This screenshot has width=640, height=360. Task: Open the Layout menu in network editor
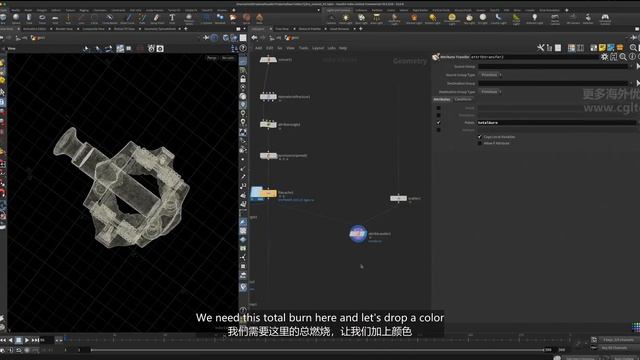[x=318, y=48]
